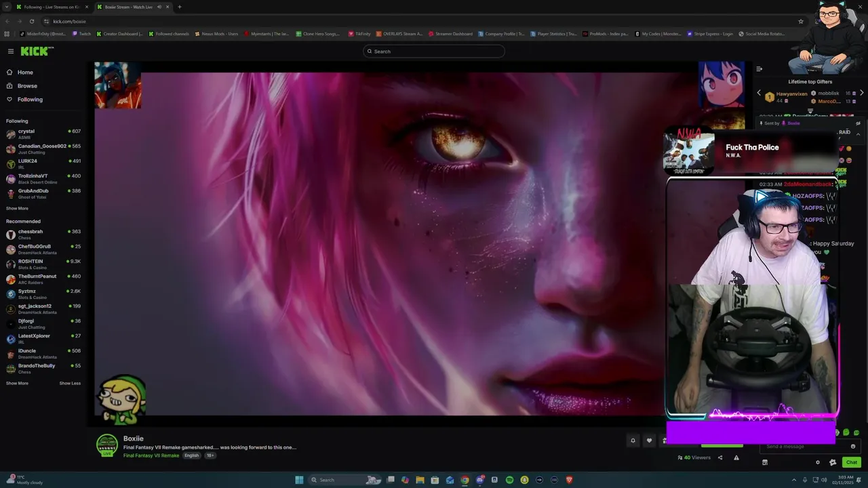Share the stream via share icon

tap(720, 457)
